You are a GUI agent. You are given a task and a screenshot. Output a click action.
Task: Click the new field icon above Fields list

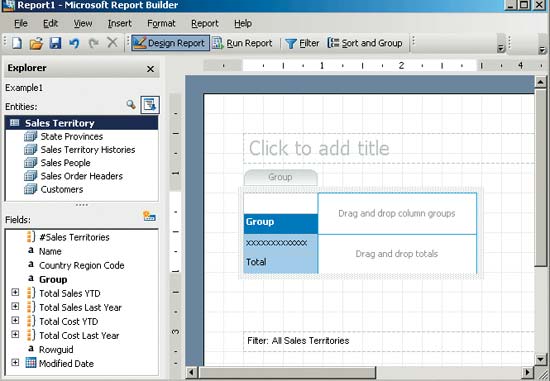click(149, 216)
